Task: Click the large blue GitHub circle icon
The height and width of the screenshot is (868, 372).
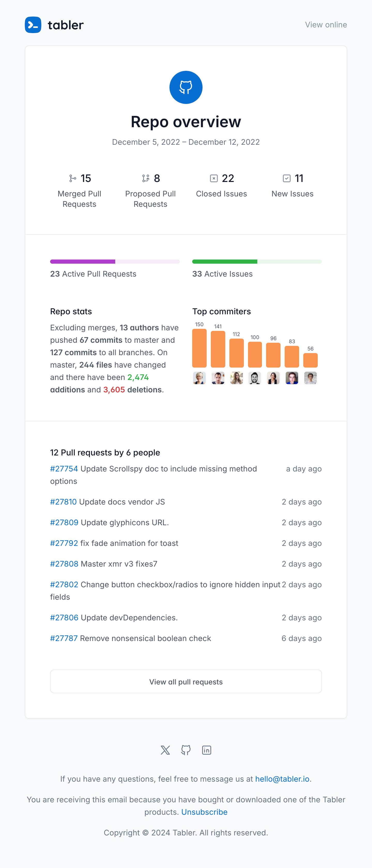Action: [186, 87]
